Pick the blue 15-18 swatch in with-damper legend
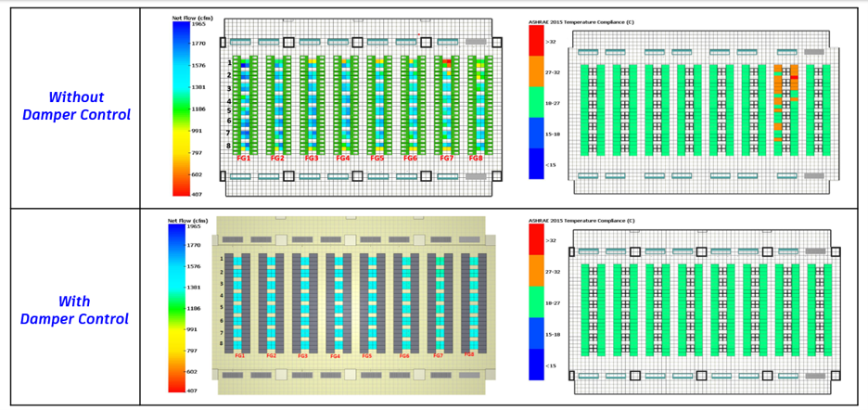This screenshot has height=410, width=868. [536, 333]
